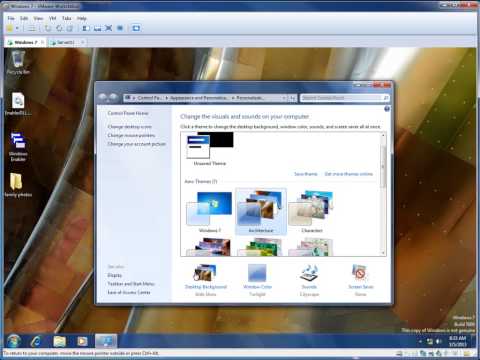Select the EnableDLL file on desktop

pyautogui.click(x=18, y=104)
